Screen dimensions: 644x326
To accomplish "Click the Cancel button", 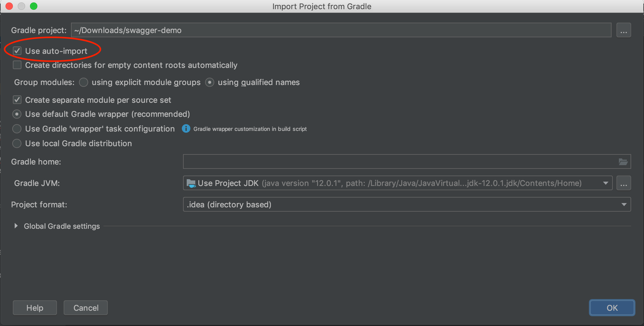I will [86, 308].
